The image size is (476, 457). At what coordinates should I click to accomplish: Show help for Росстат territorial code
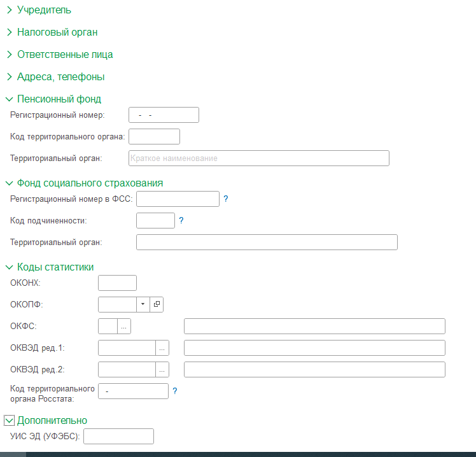coord(175,391)
